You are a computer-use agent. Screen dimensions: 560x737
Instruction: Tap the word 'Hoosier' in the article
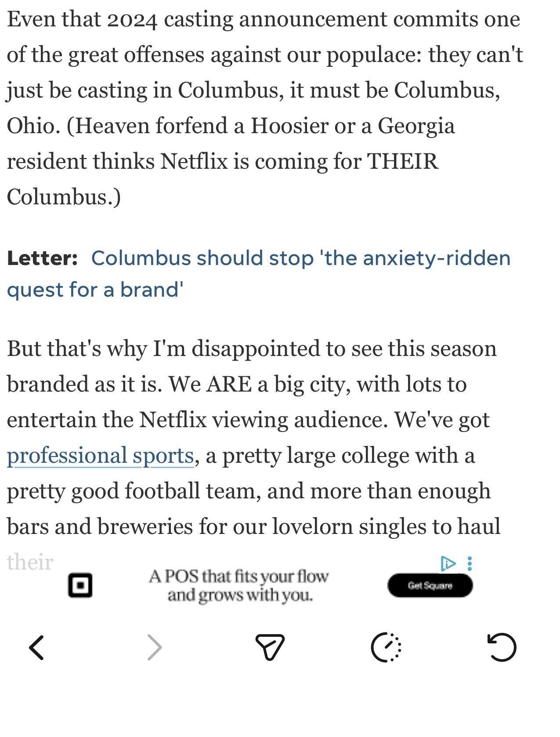289,126
